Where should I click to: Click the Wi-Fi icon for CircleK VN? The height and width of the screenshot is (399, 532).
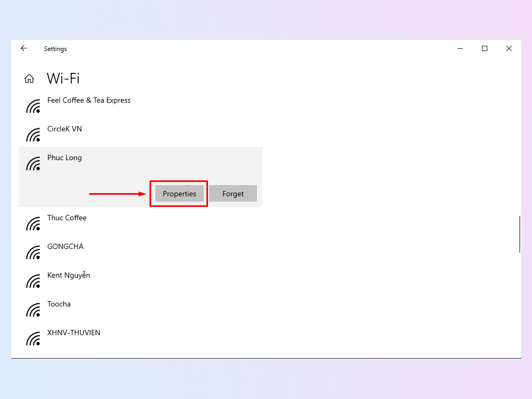tap(33, 135)
